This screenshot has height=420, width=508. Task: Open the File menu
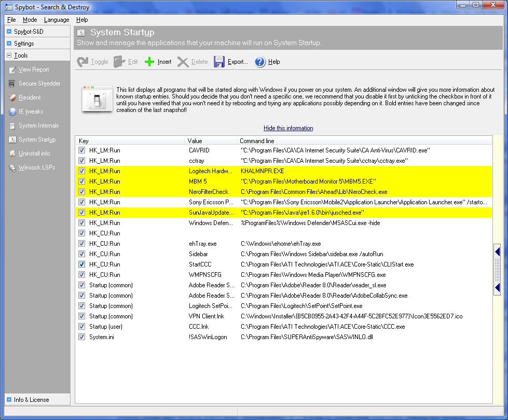11,19
